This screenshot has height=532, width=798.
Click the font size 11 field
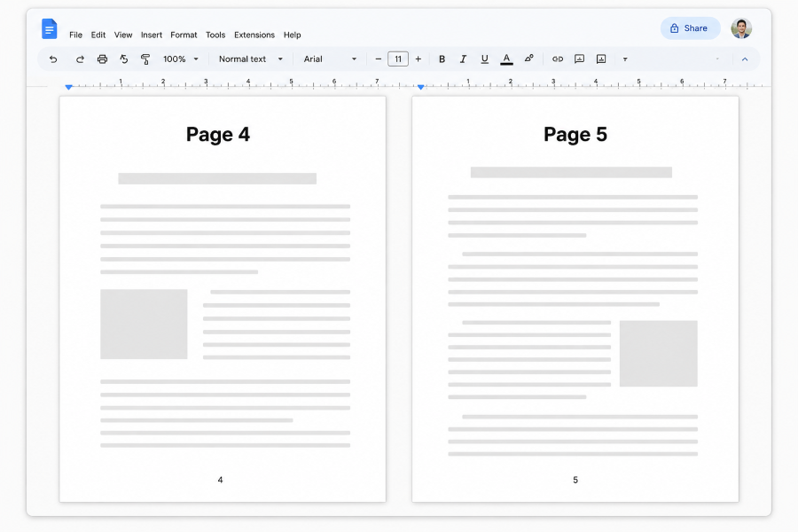click(398, 59)
